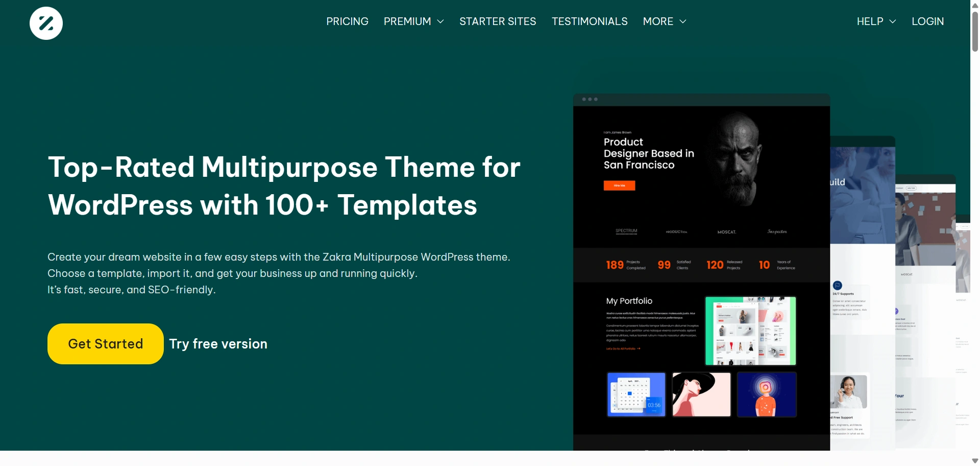Click the Product Designer portfolio template preview
The height and width of the screenshot is (466, 980).
701,272
